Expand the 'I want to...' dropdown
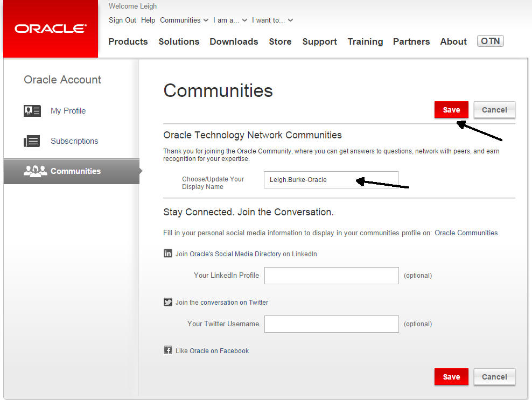Screen dimensions: 532x400 tap(272, 20)
